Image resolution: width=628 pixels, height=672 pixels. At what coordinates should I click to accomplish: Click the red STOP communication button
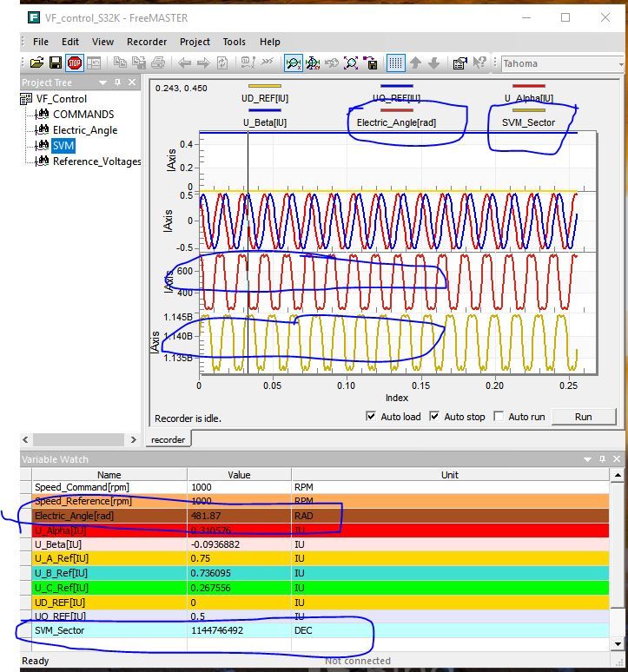point(75,63)
